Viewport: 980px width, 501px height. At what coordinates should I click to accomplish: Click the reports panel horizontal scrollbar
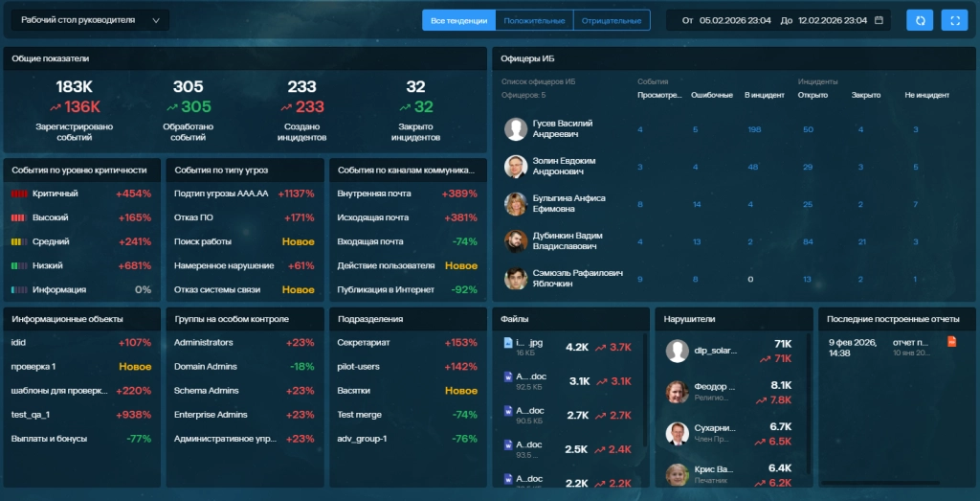[x=880, y=482]
